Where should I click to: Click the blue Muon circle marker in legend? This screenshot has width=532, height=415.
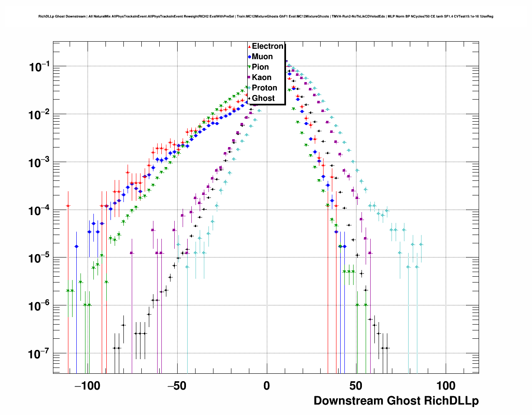(x=249, y=57)
